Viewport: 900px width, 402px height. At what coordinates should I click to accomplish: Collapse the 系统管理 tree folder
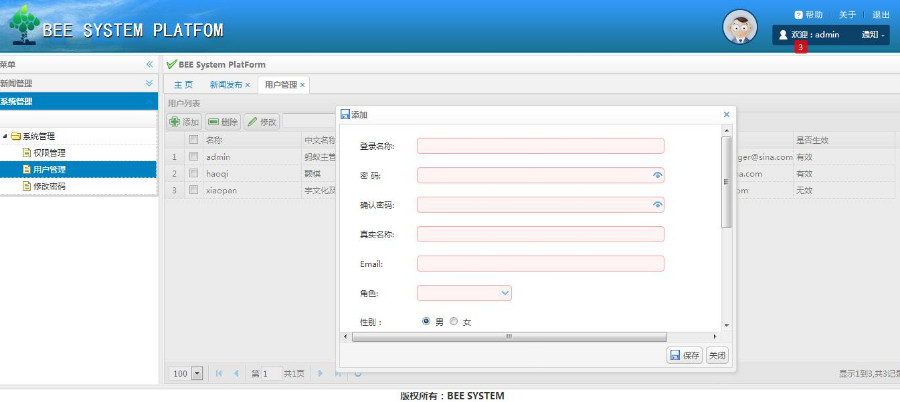(5, 137)
